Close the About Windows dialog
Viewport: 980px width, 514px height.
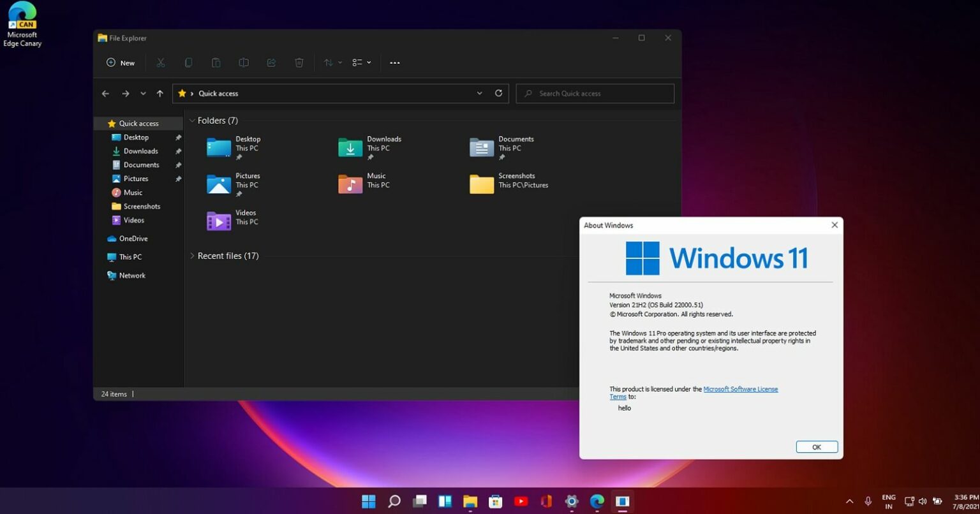pos(835,225)
